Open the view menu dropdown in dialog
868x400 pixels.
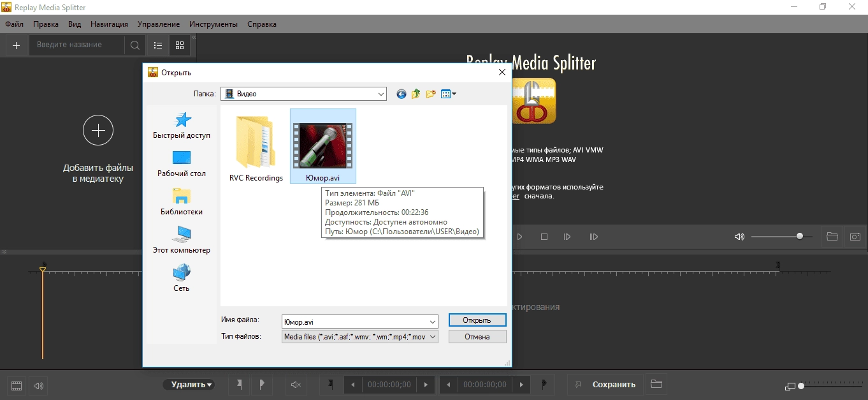(449, 94)
